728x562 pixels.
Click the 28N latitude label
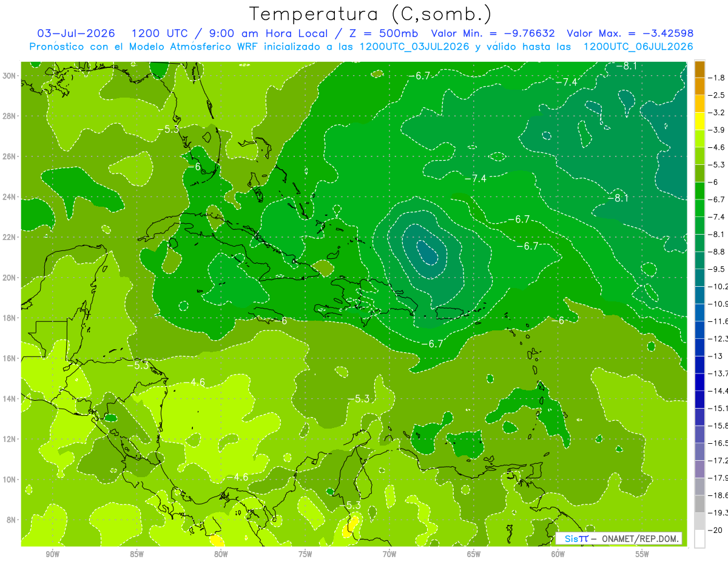tap(10, 116)
